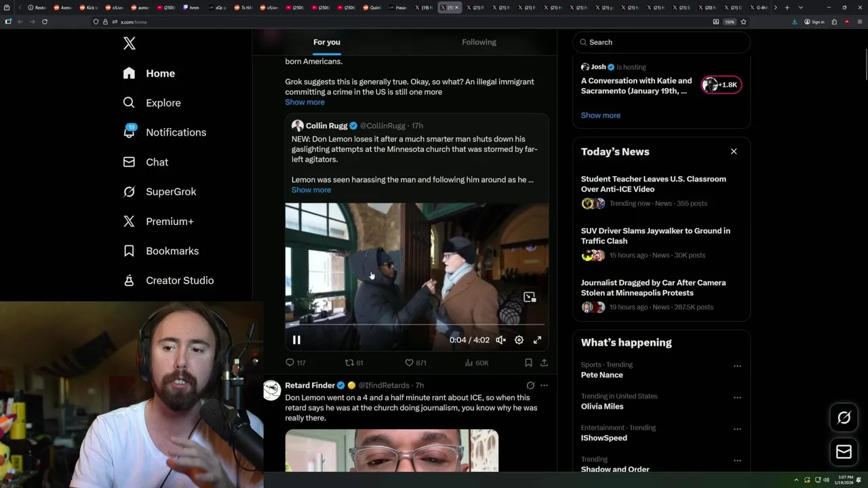
Task: Open Pete Nance trending topic
Action: 601,375
